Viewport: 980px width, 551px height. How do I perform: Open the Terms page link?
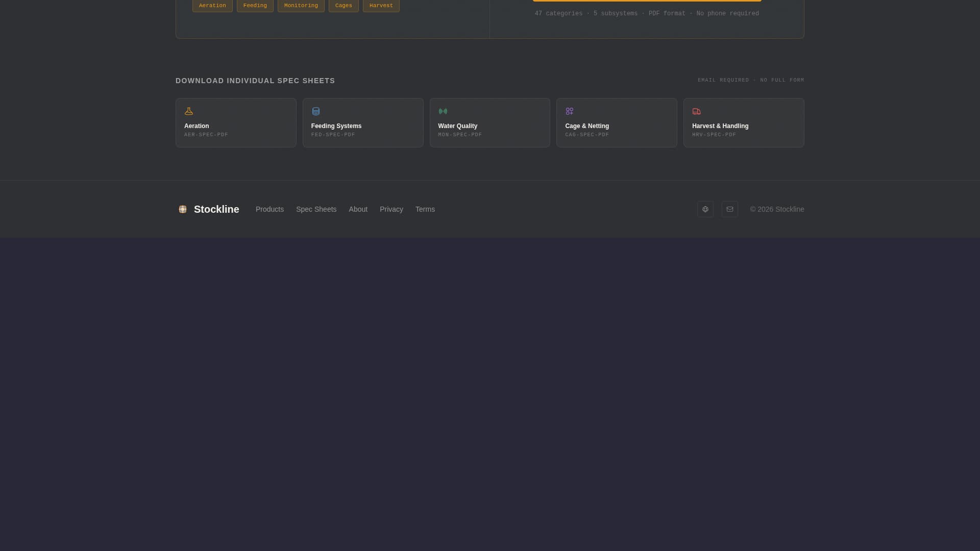(x=425, y=209)
